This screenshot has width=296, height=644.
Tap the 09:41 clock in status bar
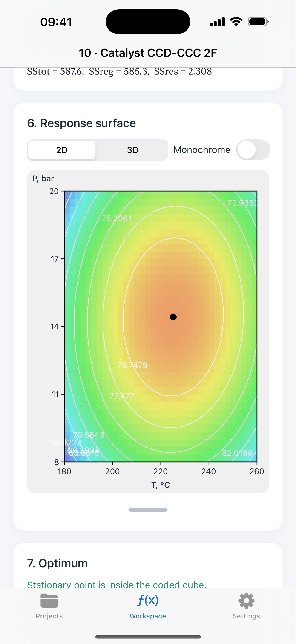click(56, 22)
